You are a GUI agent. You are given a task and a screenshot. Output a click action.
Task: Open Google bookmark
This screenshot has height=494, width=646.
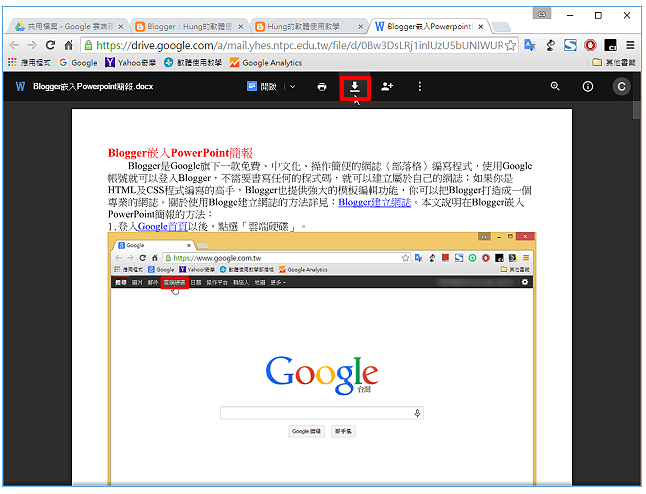pyautogui.click(x=78, y=63)
